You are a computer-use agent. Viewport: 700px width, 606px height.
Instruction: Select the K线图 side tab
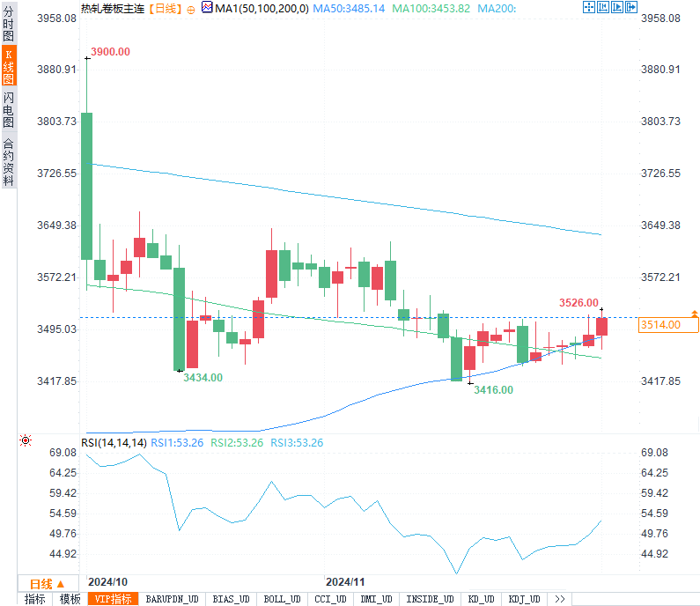9,66
